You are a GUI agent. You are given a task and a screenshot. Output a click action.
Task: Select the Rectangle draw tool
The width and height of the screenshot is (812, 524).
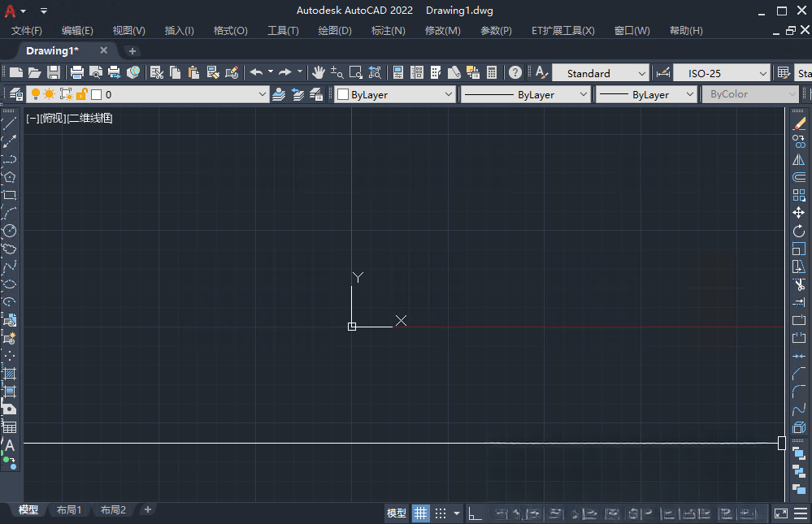point(9,195)
